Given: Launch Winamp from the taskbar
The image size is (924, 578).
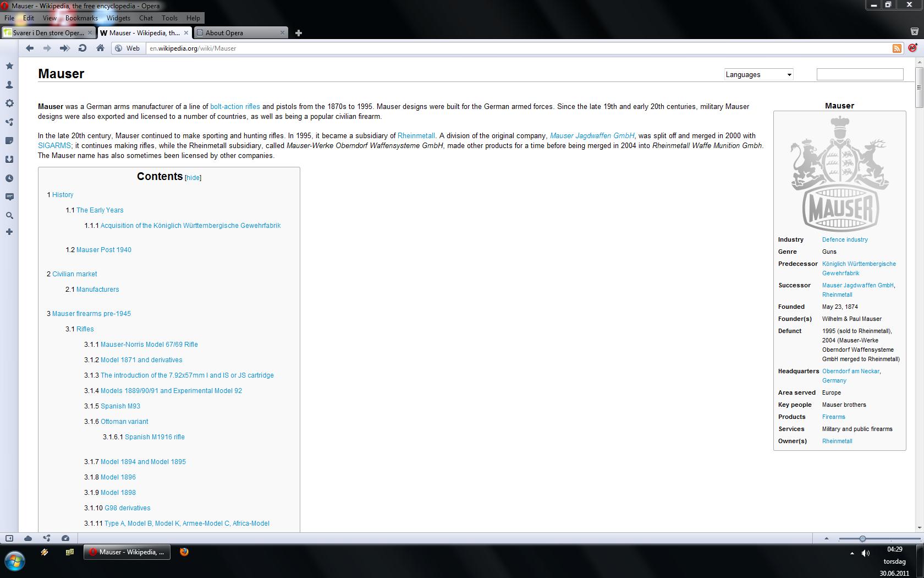Looking at the screenshot, I should (45, 552).
